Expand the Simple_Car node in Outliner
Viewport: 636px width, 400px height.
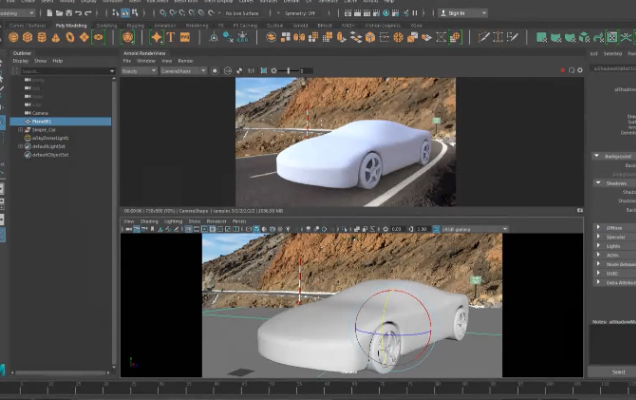click(21, 130)
